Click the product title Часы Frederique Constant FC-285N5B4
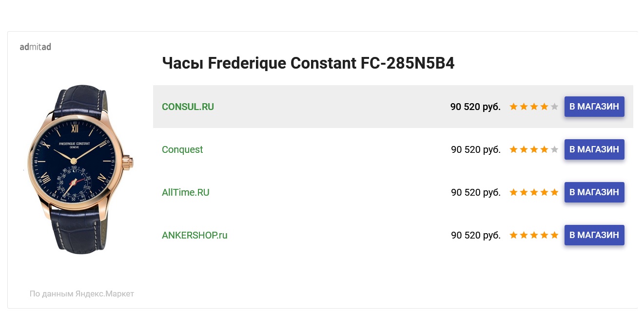644x313 pixels. point(308,63)
